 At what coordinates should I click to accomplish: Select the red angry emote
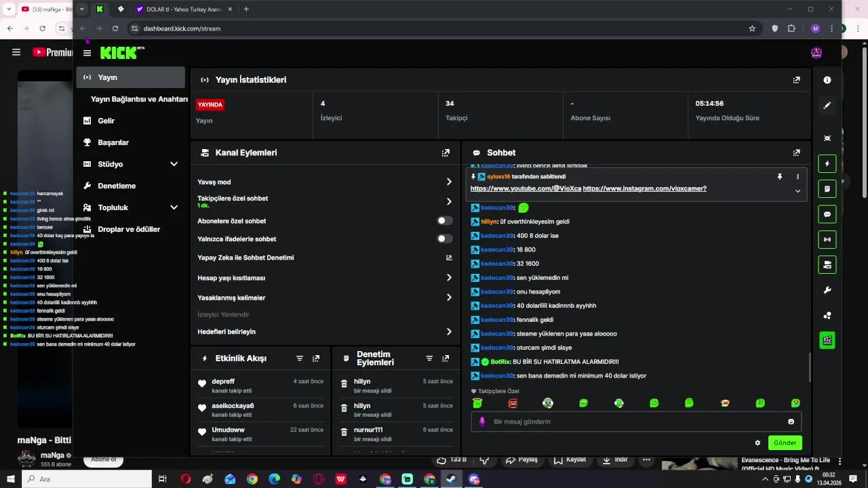pos(513,403)
